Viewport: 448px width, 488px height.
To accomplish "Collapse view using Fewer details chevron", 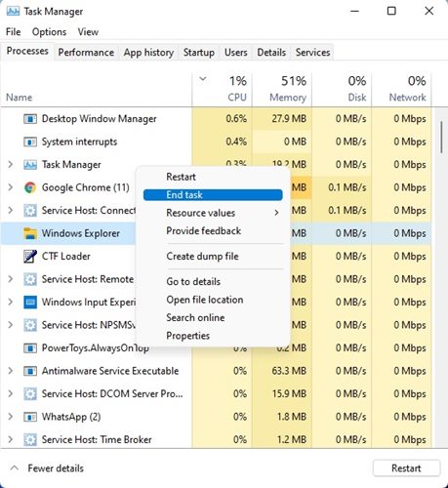I will [14, 468].
